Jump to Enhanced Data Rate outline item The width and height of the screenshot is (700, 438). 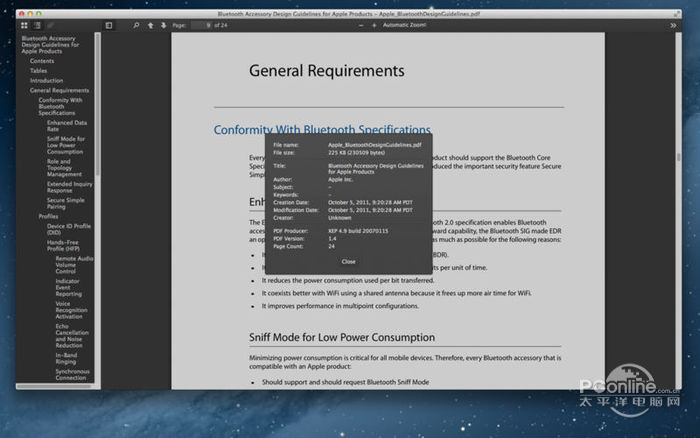tap(66, 126)
